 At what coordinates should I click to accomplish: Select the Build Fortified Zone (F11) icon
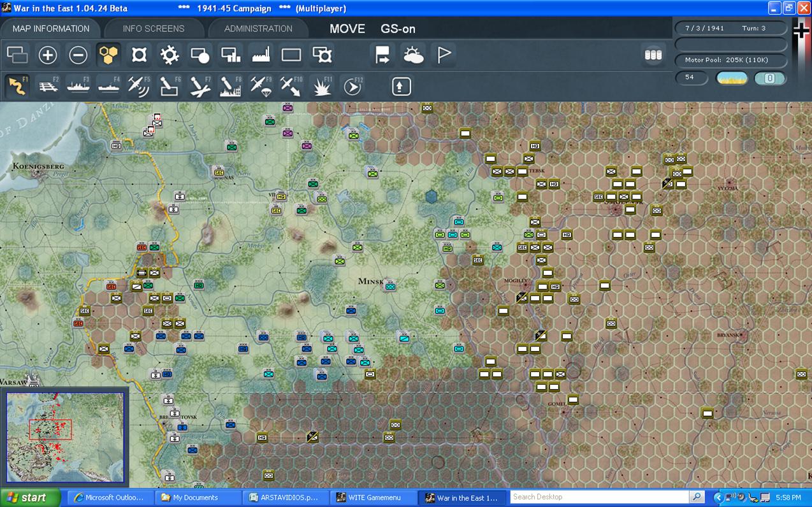tap(322, 86)
